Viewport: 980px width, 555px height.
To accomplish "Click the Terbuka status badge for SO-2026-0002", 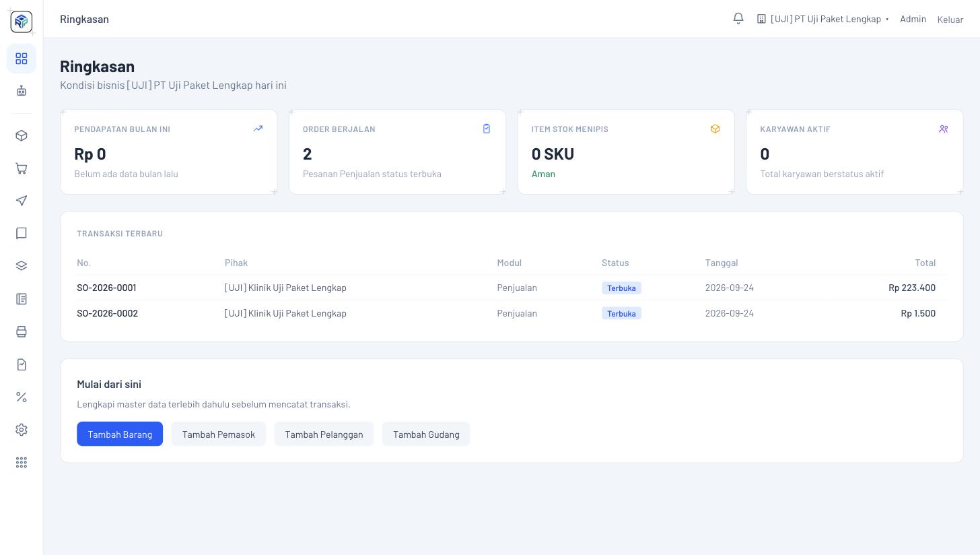I will click(621, 314).
